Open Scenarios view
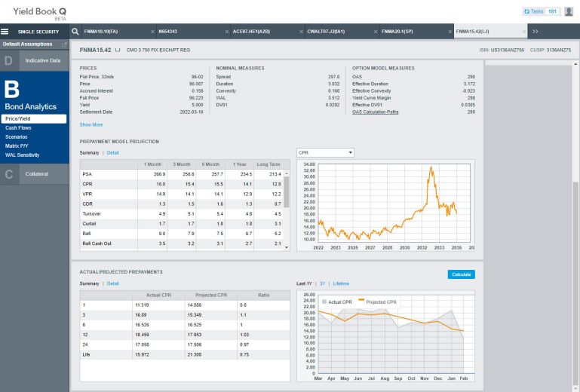Viewport: 580px width, 392px height. [17, 137]
